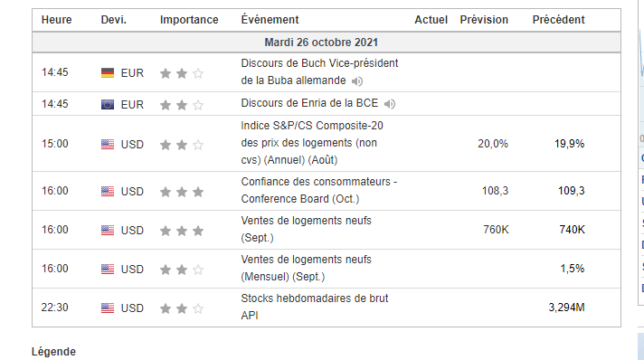Click US flag in Conference Board row
Image resolution: width=644 pixels, height=360 pixels.
point(108,192)
